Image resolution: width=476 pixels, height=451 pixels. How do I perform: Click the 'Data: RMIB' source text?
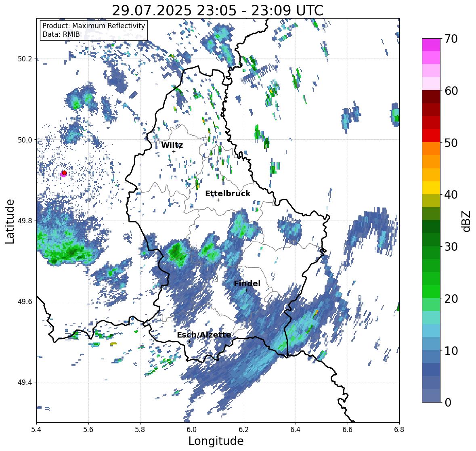61,34
